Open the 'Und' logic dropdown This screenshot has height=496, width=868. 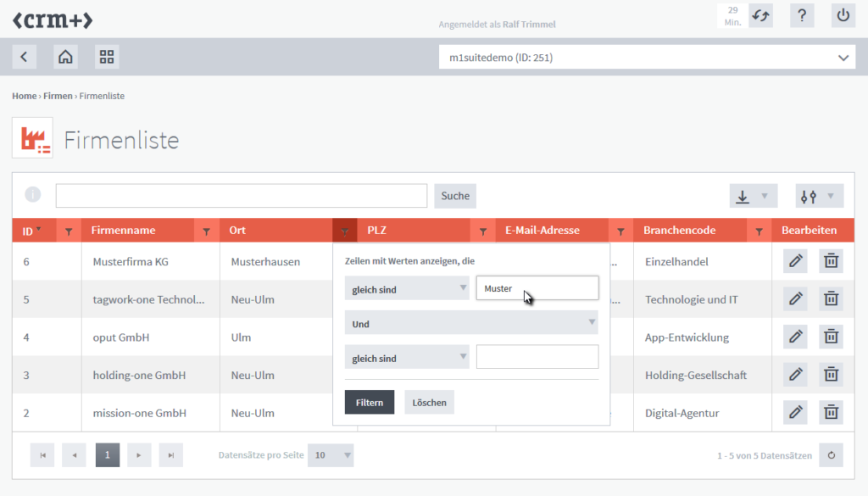tap(470, 323)
